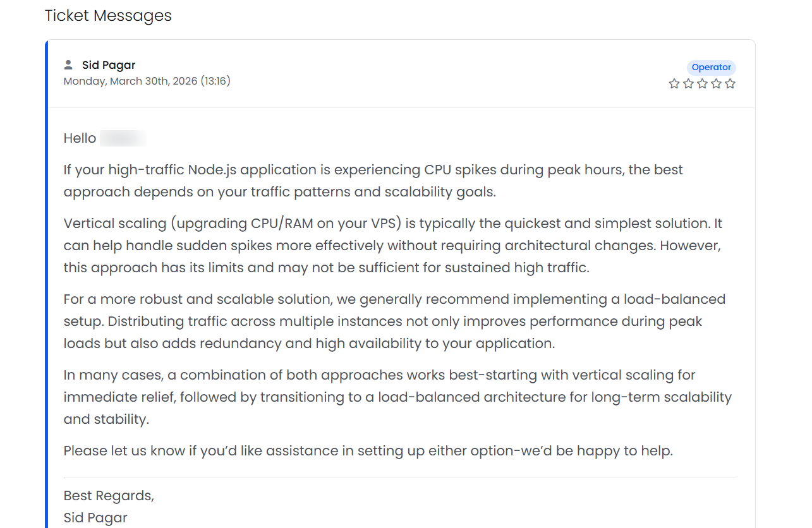Click the 'Please let us know' sentence

pyautogui.click(x=368, y=451)
